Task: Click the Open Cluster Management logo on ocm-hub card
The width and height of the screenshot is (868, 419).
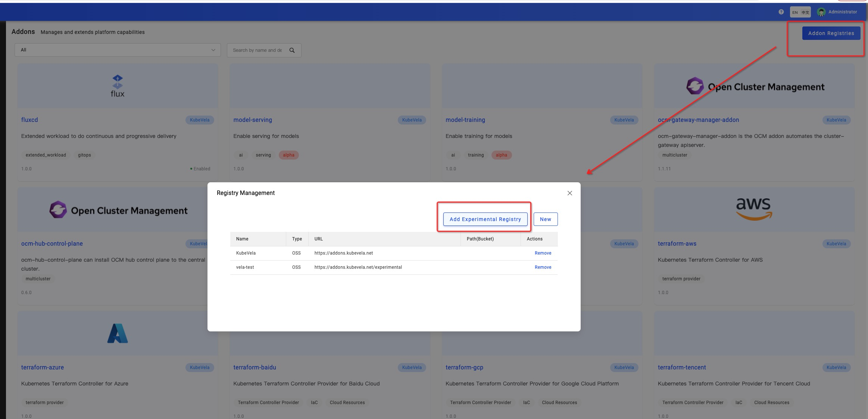Action: (118, 210)
